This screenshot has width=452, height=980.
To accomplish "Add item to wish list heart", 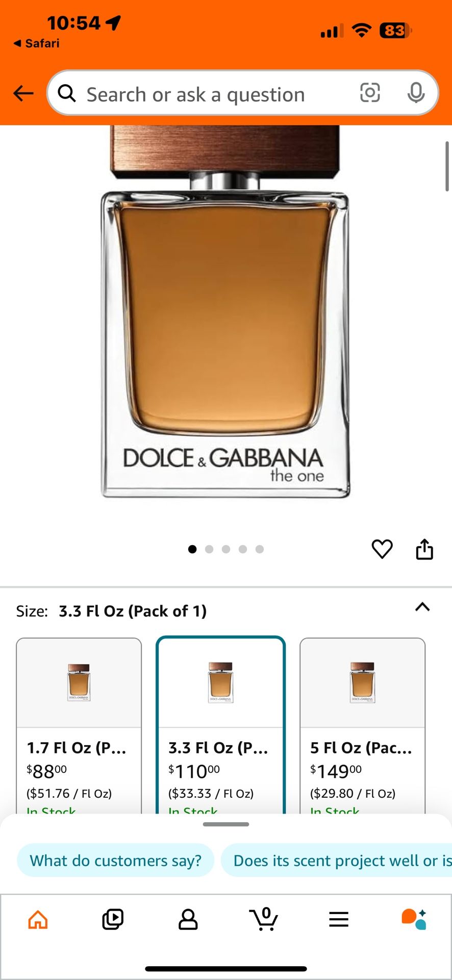I will 382,549.
